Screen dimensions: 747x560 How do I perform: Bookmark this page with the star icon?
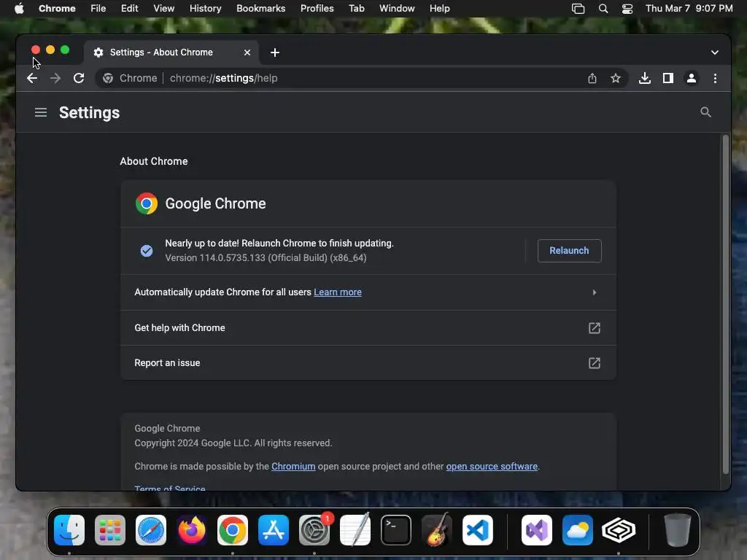[616, 78]
